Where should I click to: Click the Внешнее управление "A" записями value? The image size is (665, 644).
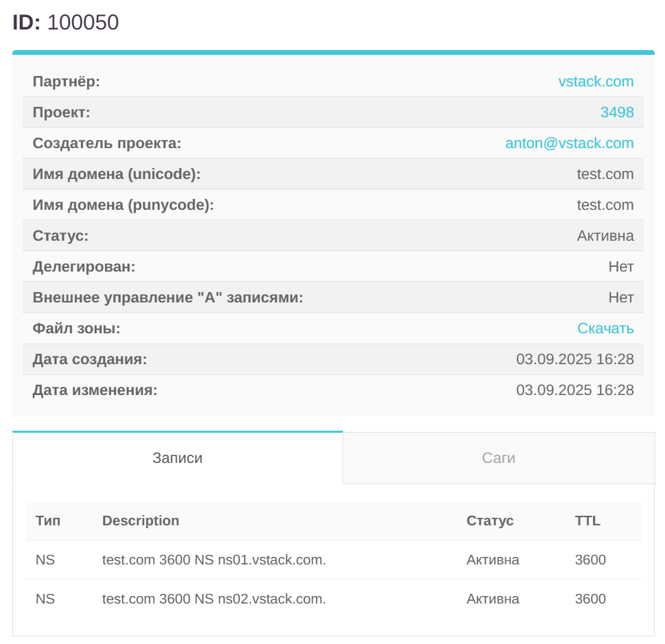point(620,298)
